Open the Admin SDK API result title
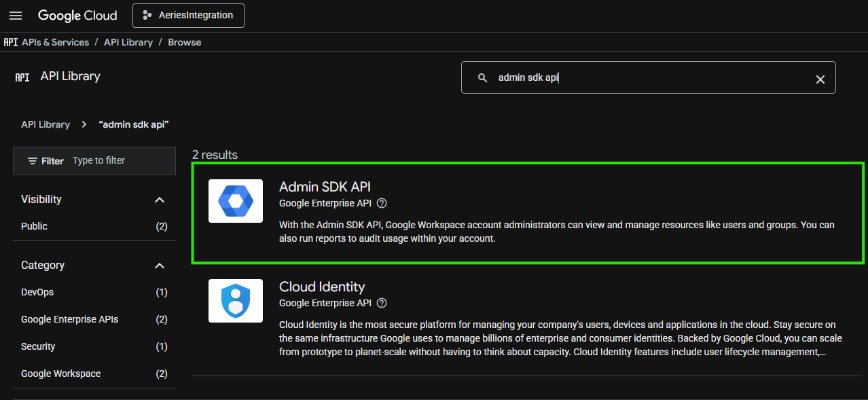 tap(325, 187)
